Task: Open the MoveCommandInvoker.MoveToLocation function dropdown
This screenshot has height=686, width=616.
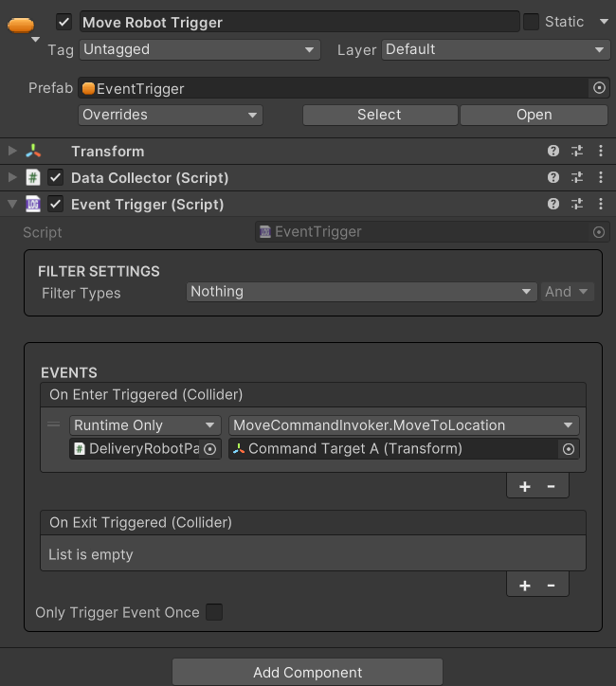Action: coord(404,425)
